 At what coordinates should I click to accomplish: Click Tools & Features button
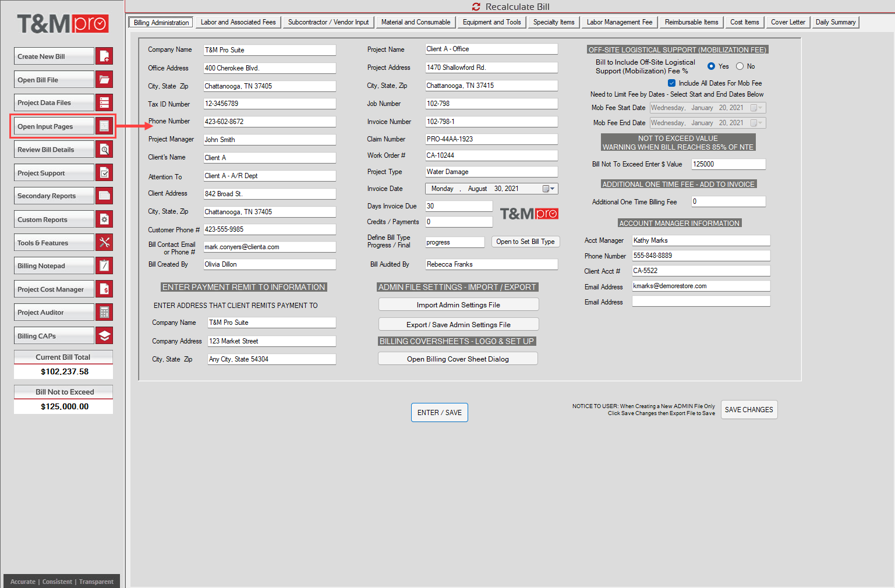pos(54,242)
